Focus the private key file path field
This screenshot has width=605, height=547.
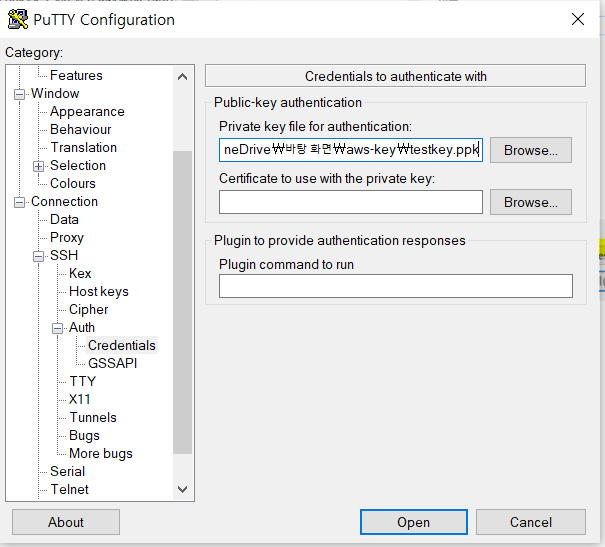pos(351,150)
